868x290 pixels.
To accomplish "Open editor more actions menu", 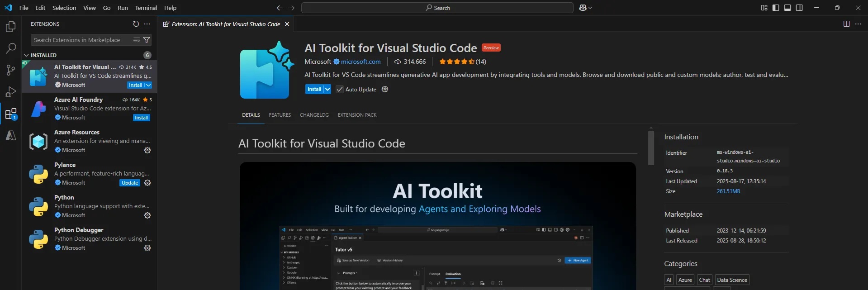I will (x=858, y=24).
